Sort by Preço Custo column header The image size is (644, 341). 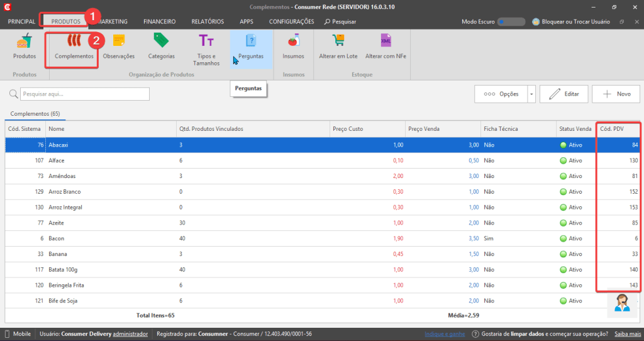point(367,129)
